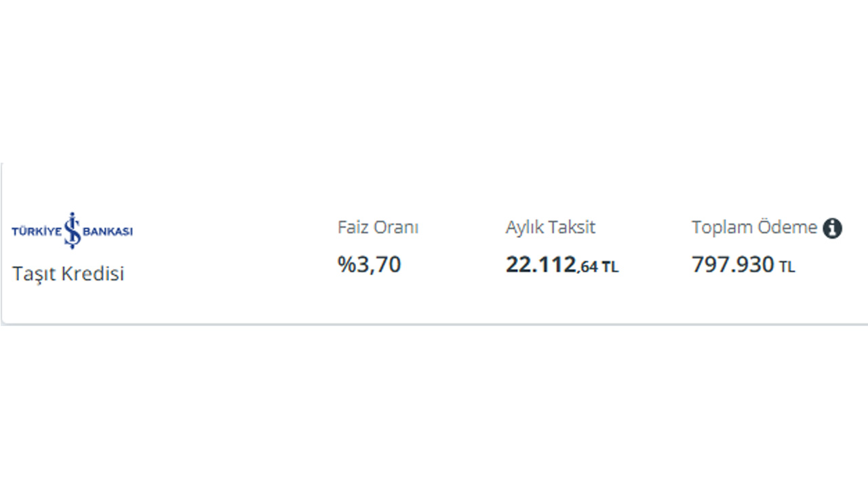Viewport: 868px width, 488px height.
Task: Click the ,64 decimal part of installment
Action: 587,268
